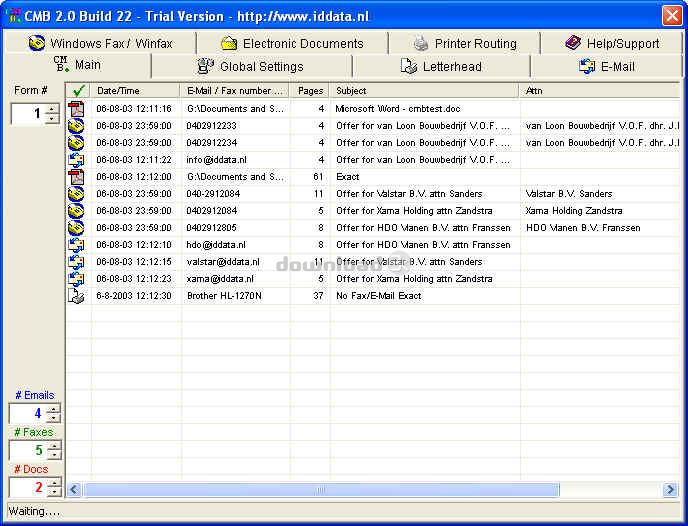Sort by Pages column header
The width and height of the screenshot is (688, 526).
[x=310, y=91]
